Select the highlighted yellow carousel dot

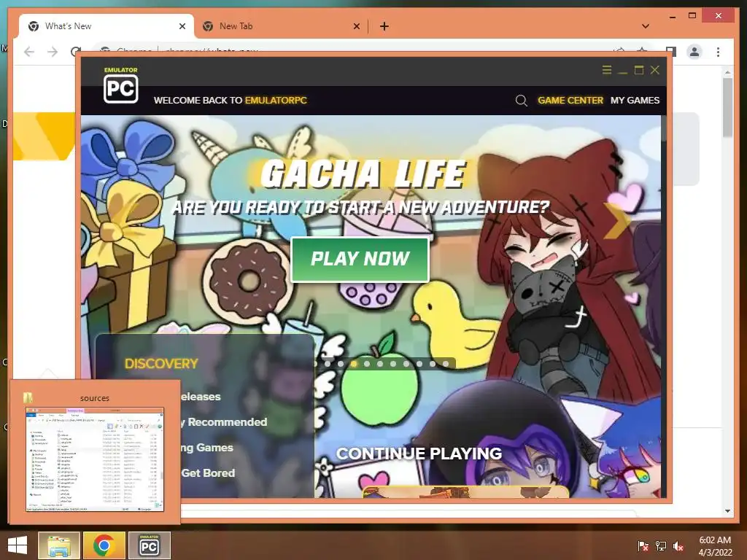(x=354, y=364)
